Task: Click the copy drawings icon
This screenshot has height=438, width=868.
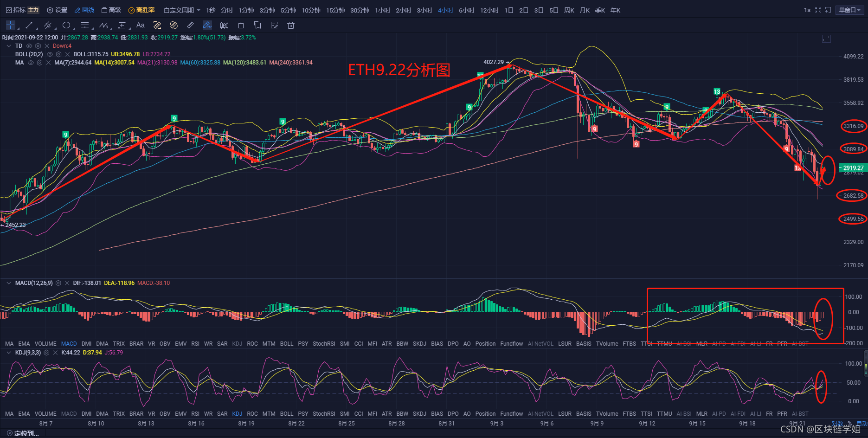Action: pos(257,25)
